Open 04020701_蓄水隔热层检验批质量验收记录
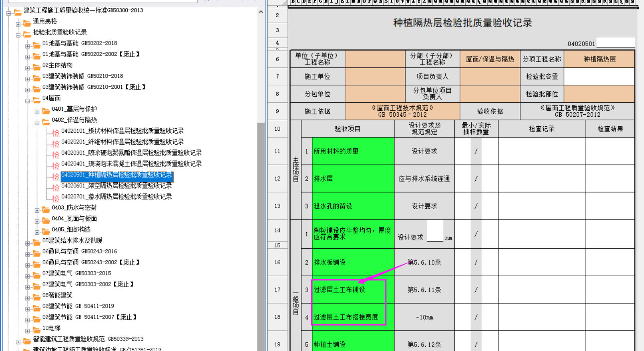The image size is (644, 351). pos(117,197)
